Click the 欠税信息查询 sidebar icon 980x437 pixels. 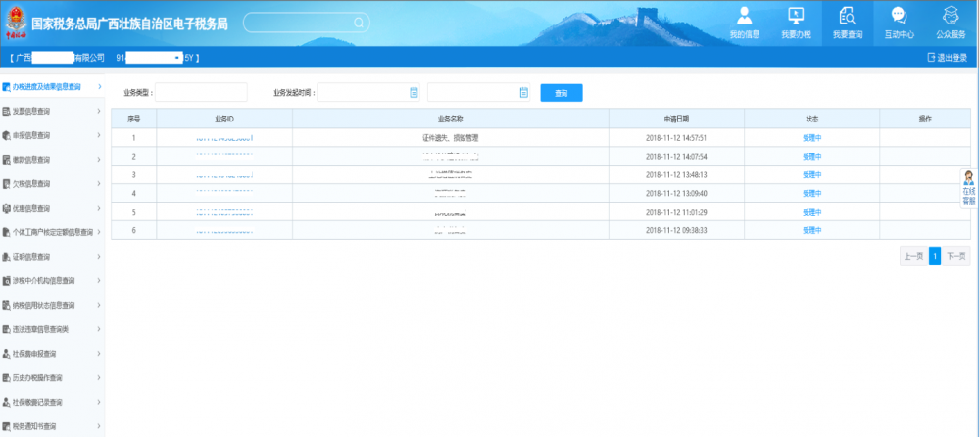click(6, 184)
